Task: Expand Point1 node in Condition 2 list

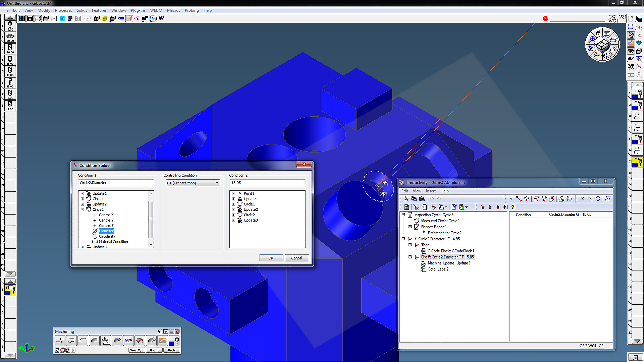Action: (x=233, y=194)
